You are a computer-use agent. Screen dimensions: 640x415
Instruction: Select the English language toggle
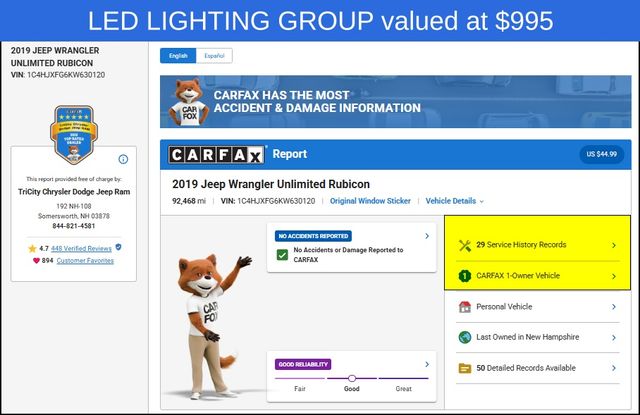point(178,56)
